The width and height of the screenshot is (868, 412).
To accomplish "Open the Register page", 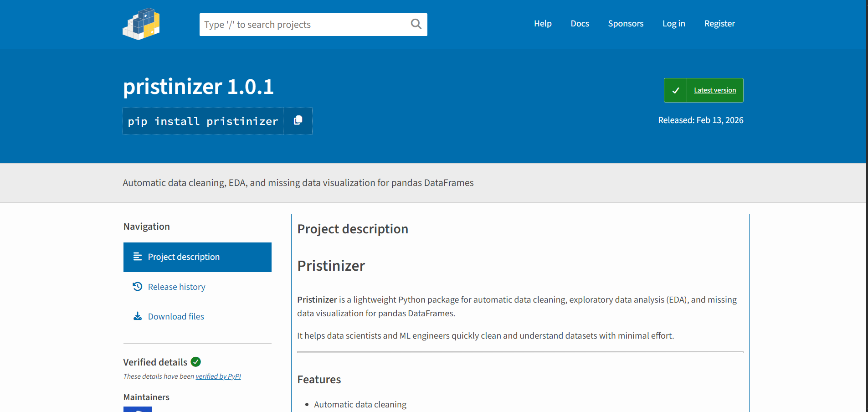I will tap(719, 24).
